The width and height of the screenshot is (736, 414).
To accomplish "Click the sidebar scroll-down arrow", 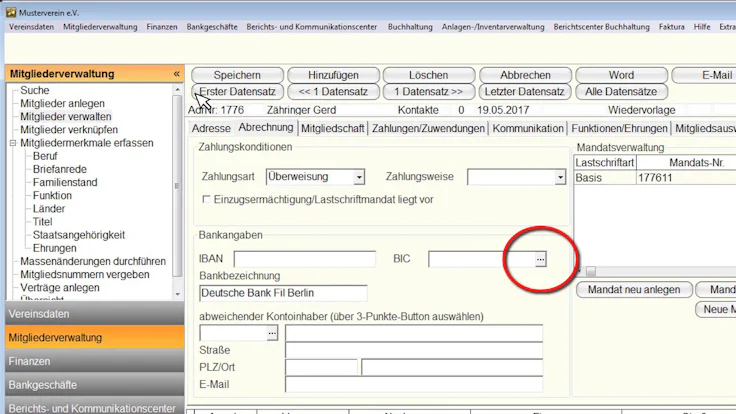I will coord(177,294).
